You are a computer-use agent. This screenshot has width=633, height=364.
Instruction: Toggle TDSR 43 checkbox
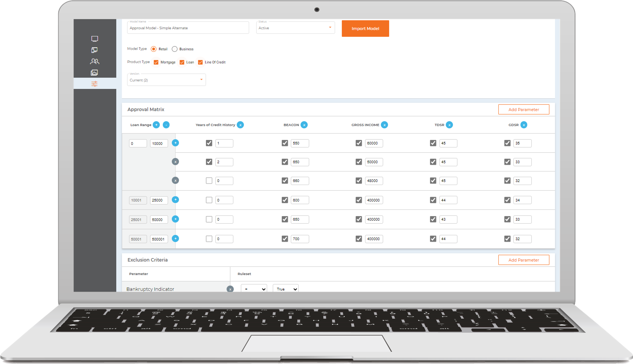tap(433, 219)
